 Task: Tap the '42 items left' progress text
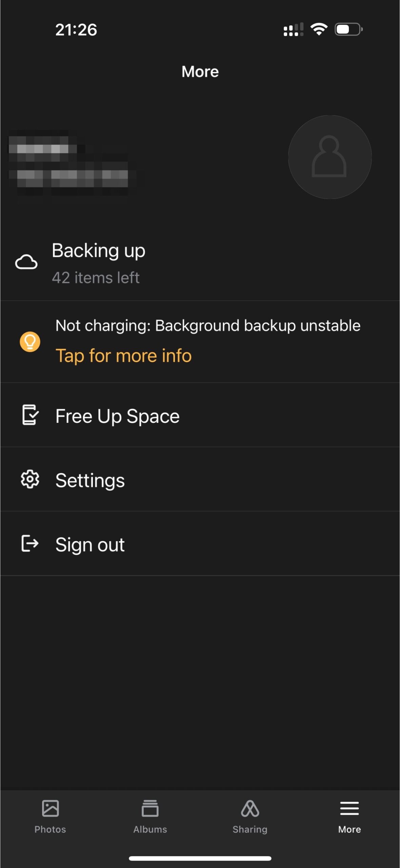tap(96, 278)
